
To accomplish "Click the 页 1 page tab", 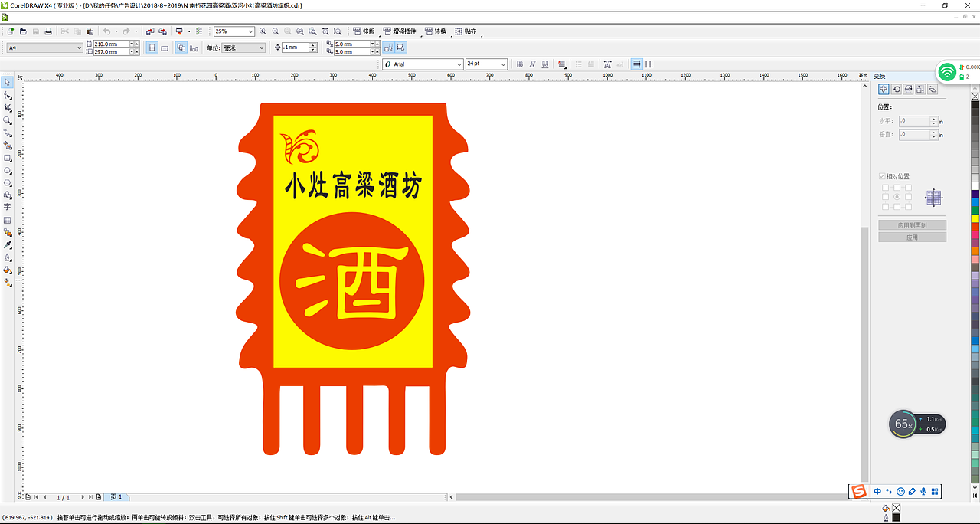I will (116, 496).
